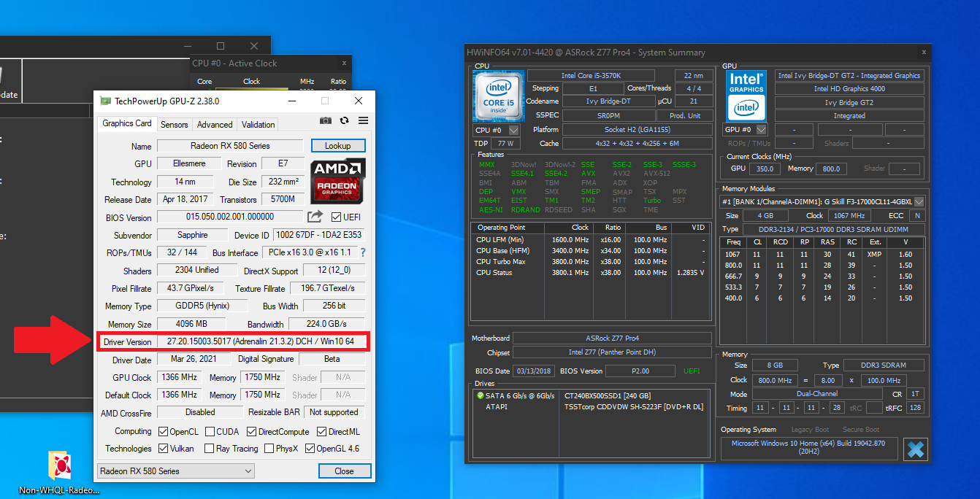
Task: Toggle the DirectCompute checkbox
Action: pos(250,431)
